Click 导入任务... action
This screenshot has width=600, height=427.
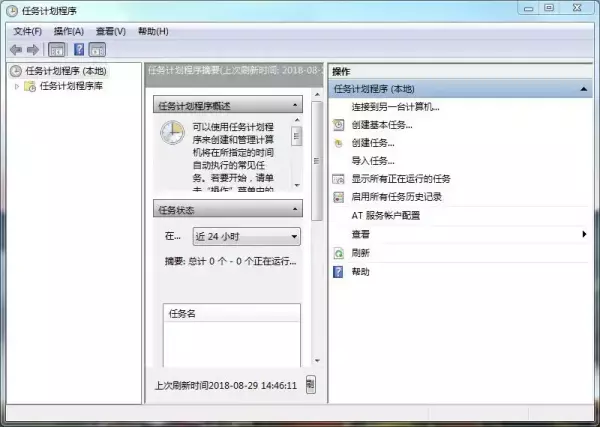coord(373,161)
